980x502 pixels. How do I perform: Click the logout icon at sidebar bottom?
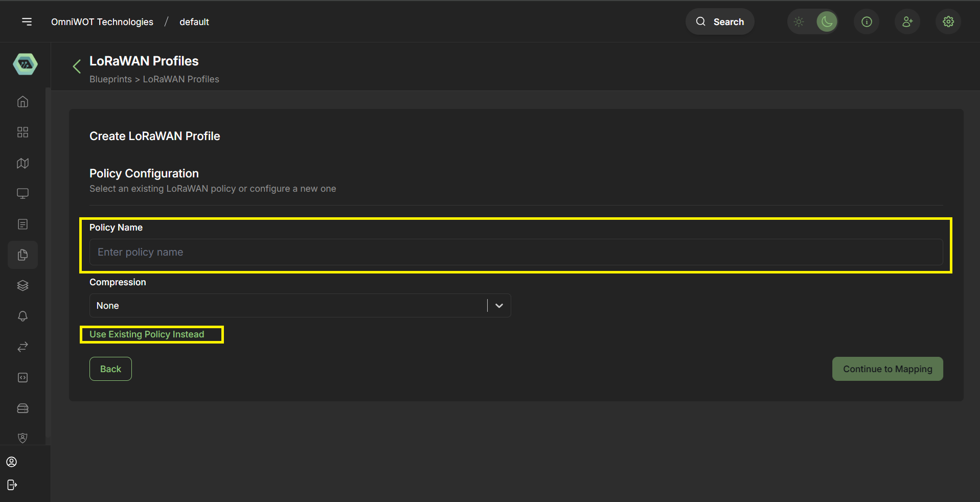coord(12,485)
